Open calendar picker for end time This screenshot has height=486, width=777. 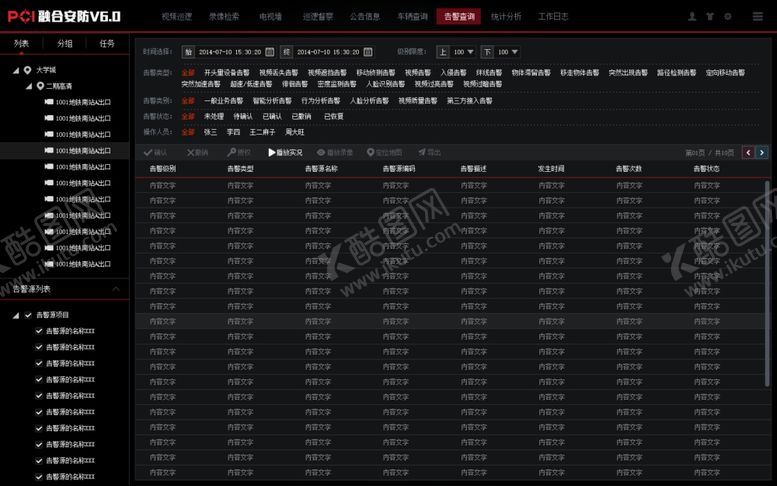pos(368,51)
